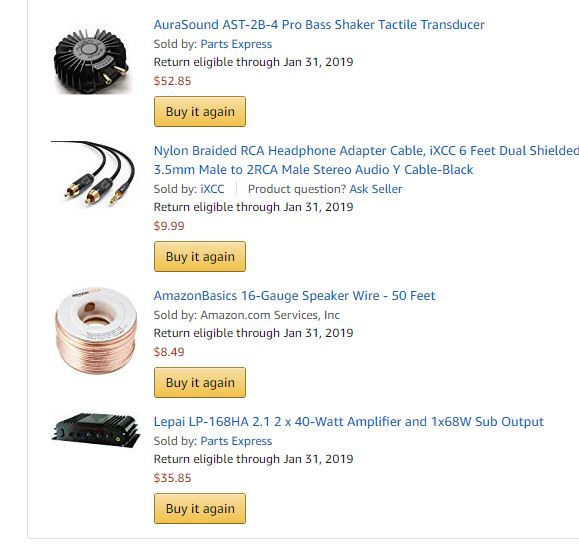Click Ask Seller for the RCA cable

[376, 189]
